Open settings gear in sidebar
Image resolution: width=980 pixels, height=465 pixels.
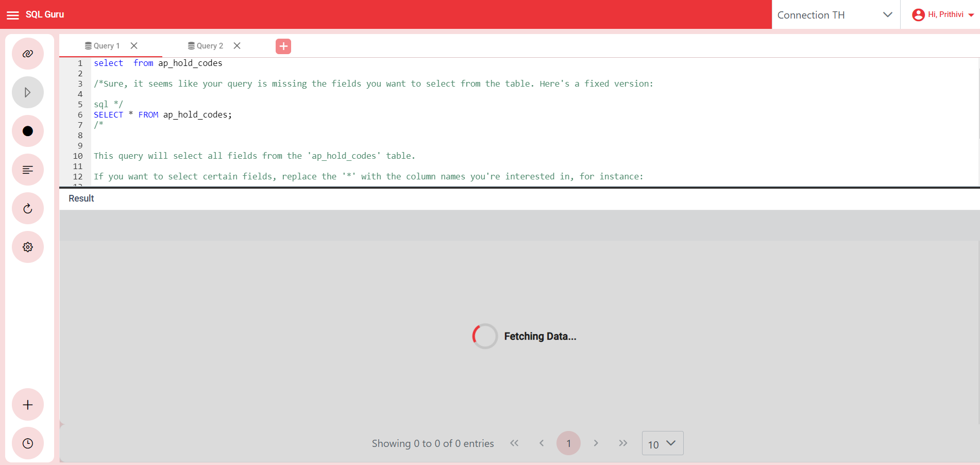(28, 247)
